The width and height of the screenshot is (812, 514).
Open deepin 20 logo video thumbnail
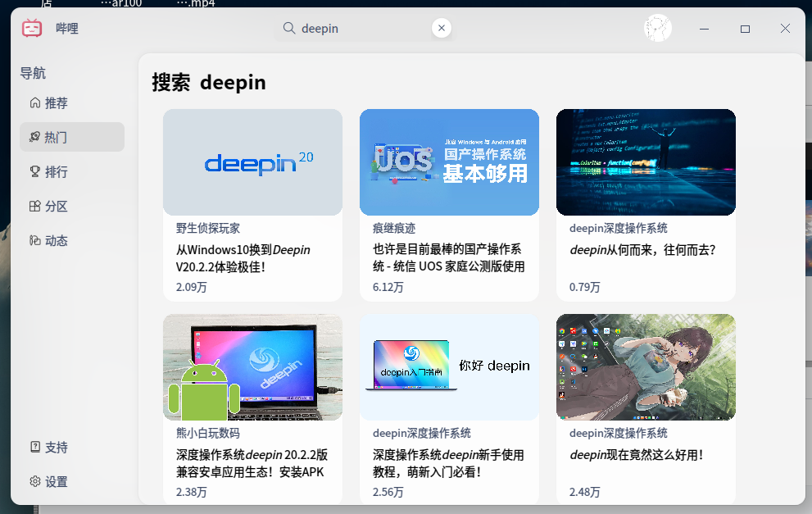pyautogui.click(x=252, y=162)
